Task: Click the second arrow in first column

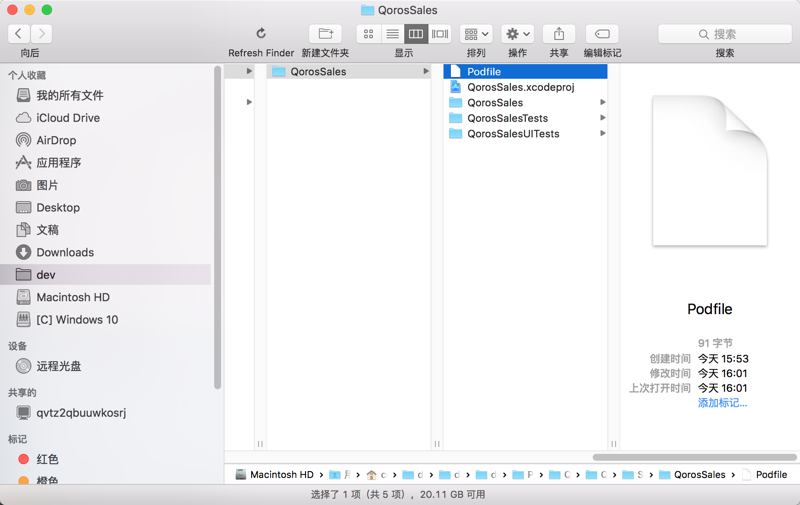Action: (x=249, y=102)
